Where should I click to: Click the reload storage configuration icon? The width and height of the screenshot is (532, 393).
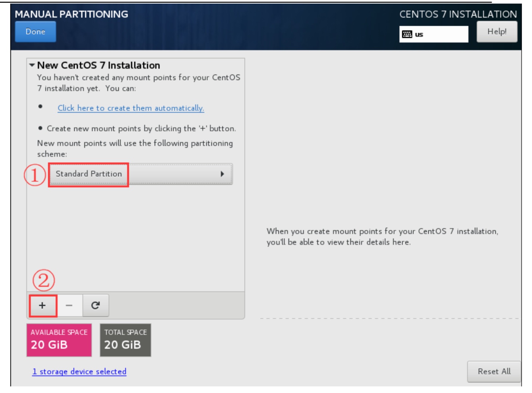95,305
